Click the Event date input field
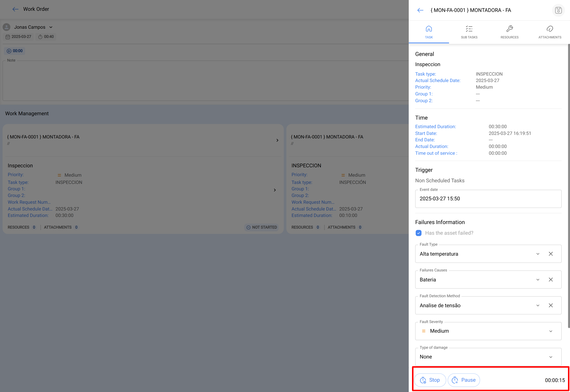Viewport: 570px width, 392px height. 488,199
